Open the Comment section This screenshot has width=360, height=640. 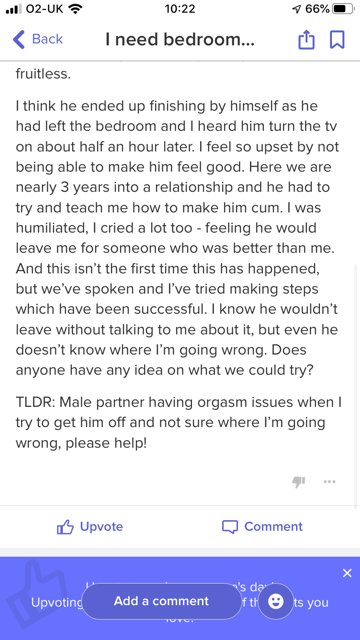pos(262,527)
